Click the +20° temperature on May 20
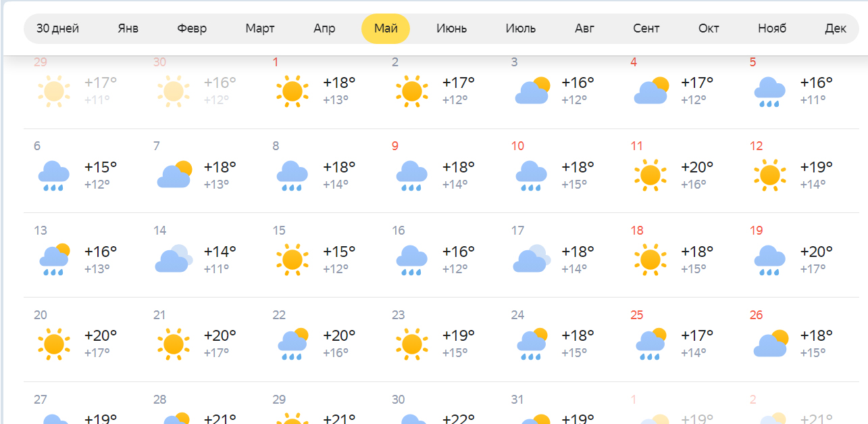This screenshot has height=424, width=868. tap(101, 335)
